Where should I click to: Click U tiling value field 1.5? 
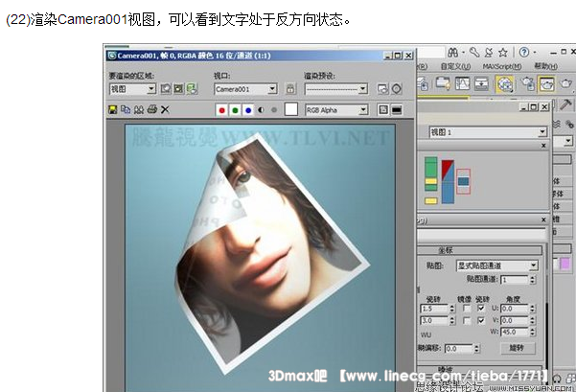click(x=434, y=309)
